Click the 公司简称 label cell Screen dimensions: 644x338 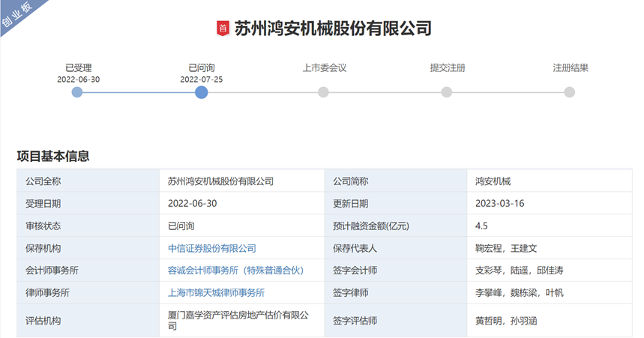[396, 181]
